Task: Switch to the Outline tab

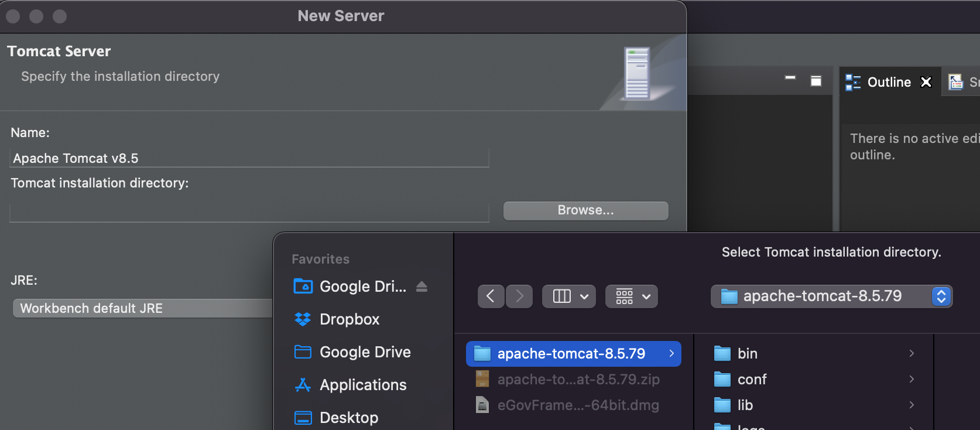Action: (x=889, y=82)
